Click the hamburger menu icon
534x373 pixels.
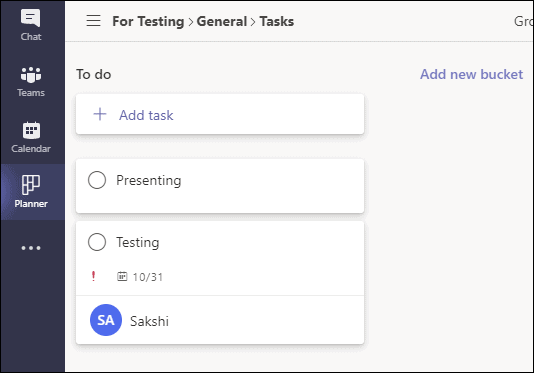pyautogui.click(x=93, y=21)
